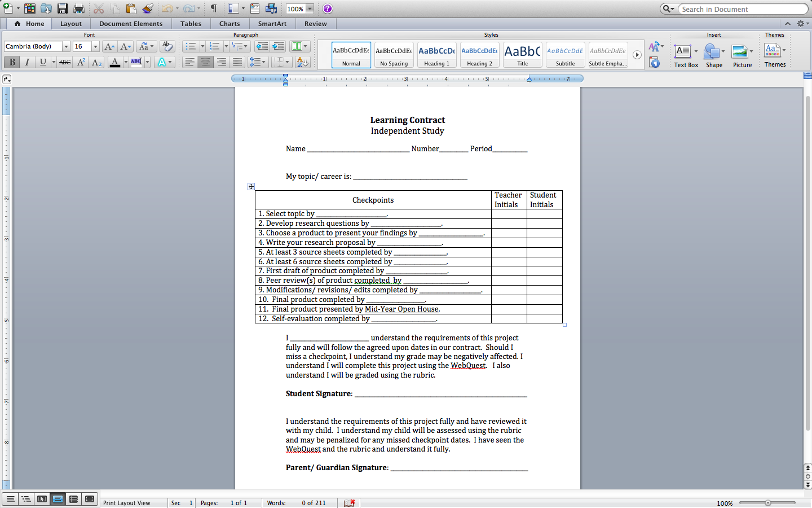Open the Cambria font name dropdown
The image size is (812, 508).
(x=66, y=46)
